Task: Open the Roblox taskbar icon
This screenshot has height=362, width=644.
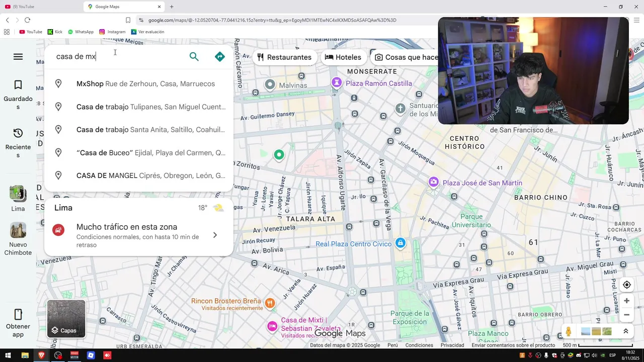Action: [x=91, y=355]
